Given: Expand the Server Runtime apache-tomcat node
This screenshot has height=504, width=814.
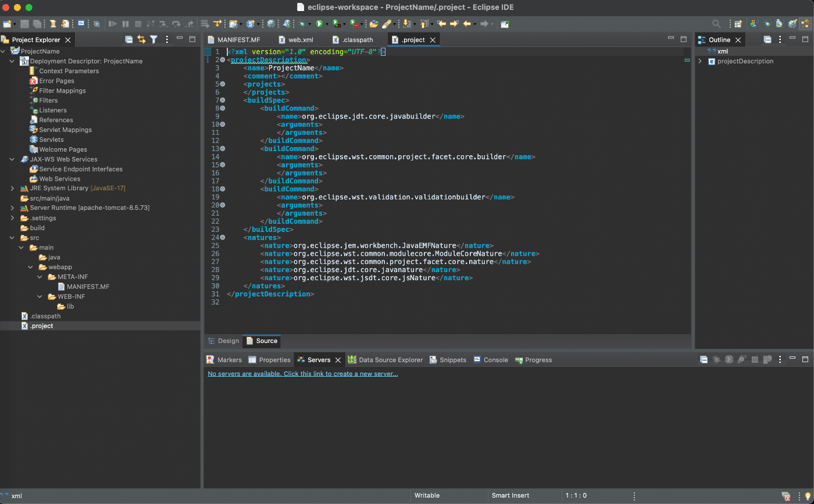Looking at the screenshot, I should [13, 208].
